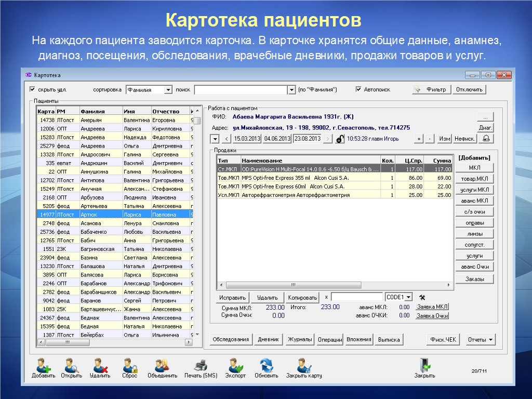This screenshot has width=532, height=399.
Task: Click the Объединить merge patients icon
Action: (162, 366)
